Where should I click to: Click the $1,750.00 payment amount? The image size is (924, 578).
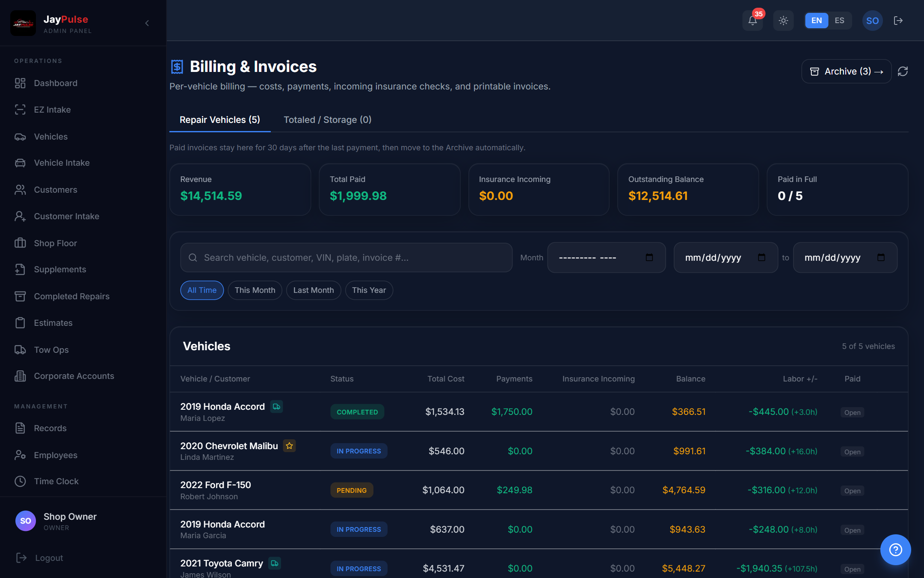512,412
